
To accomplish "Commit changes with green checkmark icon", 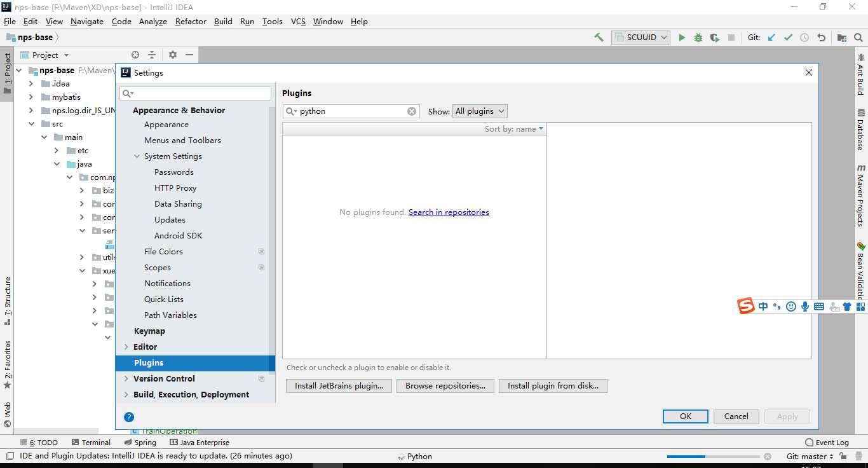I will 788,38.
